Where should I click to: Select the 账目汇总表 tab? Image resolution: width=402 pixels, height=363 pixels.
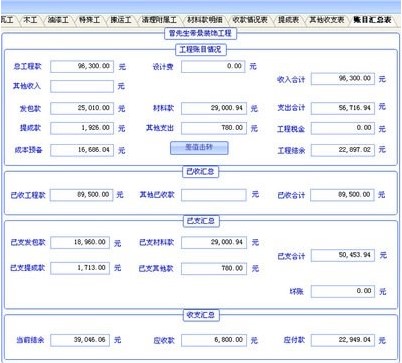tap(372, 20)
